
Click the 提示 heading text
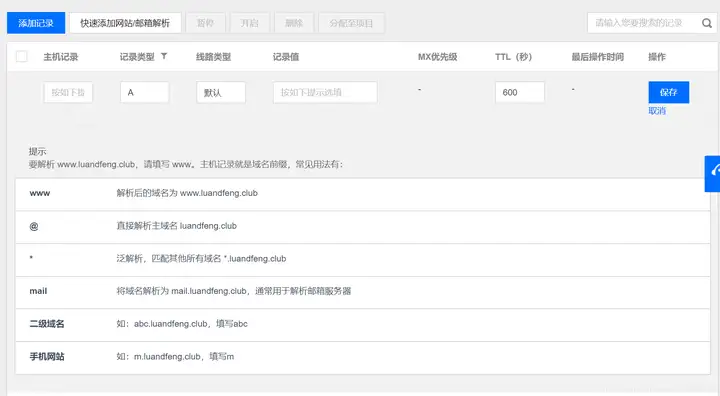[38, 151]
